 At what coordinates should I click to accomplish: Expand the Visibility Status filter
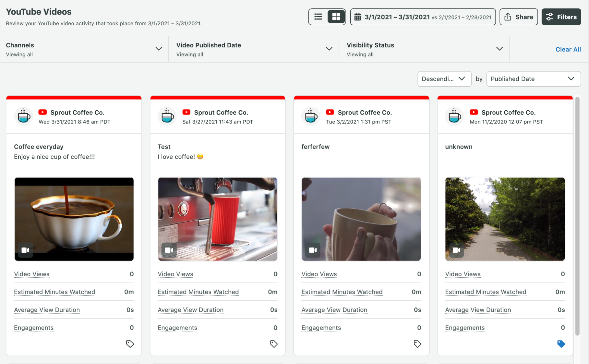499,49
